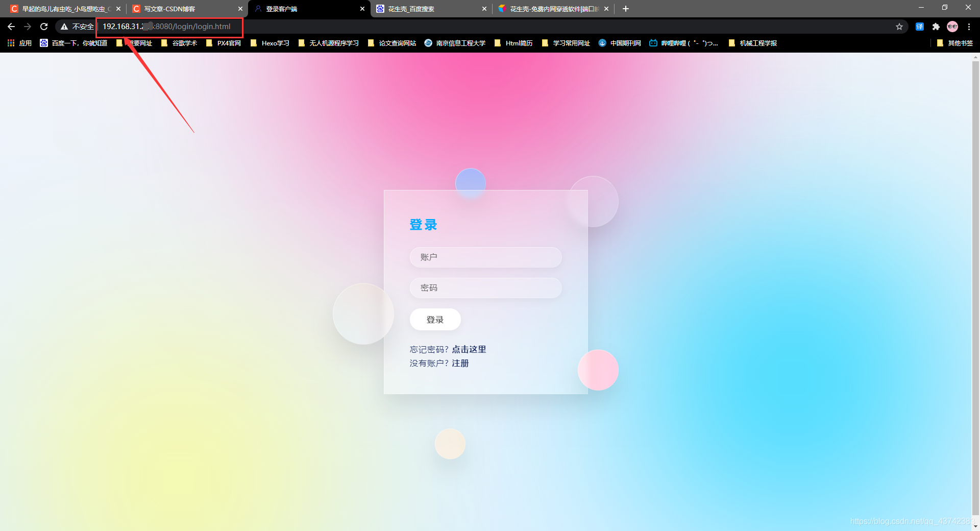
Task: Click the back navigation arrow
Action: (11, 27)
